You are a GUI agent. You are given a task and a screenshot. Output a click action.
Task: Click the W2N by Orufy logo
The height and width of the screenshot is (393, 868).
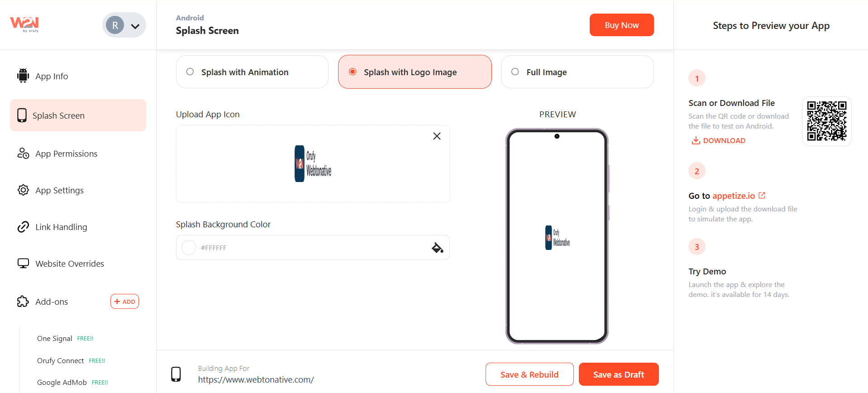point(24,24)
